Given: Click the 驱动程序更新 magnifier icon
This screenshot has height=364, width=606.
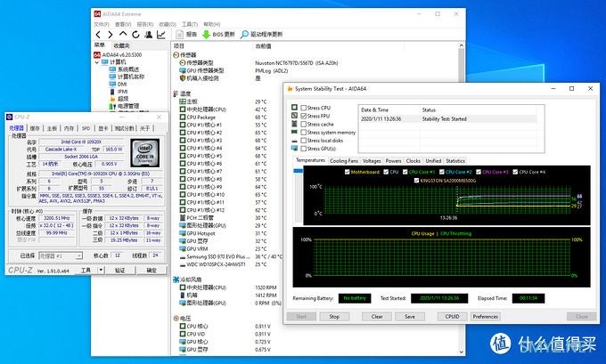Looking at the screenshot, I should click(244, 35).
